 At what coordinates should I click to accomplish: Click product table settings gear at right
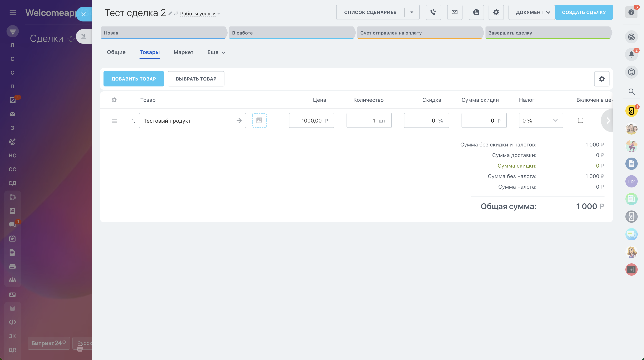pos(601,79)
